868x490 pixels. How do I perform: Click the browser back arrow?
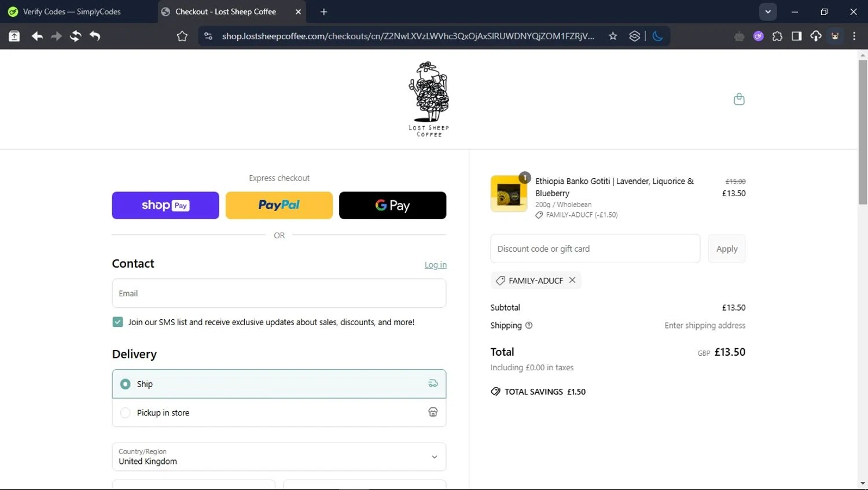37,36
